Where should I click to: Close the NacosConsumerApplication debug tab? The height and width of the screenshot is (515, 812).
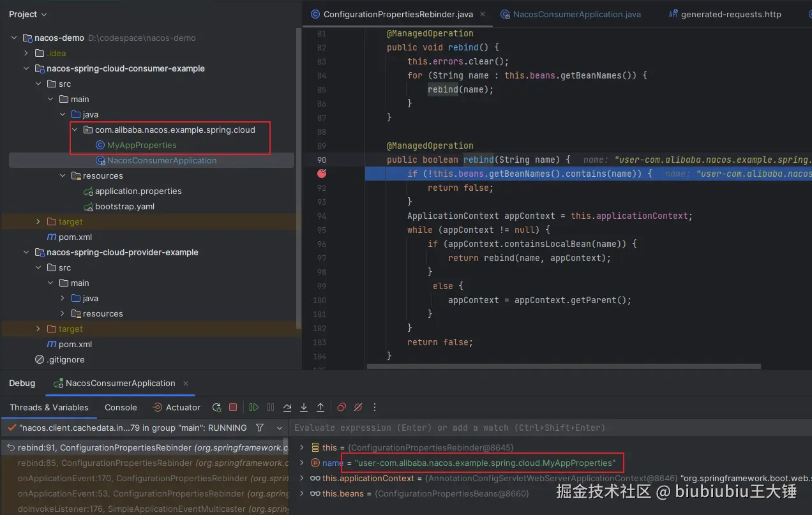coord(186,383)
